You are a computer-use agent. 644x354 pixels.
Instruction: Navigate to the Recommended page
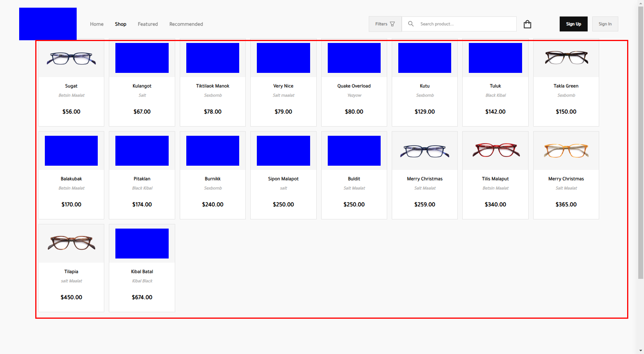point(186,24)
